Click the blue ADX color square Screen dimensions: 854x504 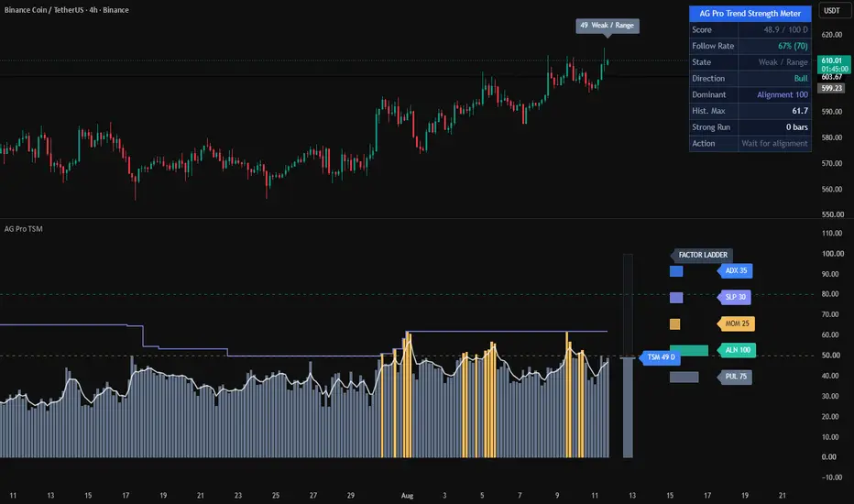pos(676,271)
